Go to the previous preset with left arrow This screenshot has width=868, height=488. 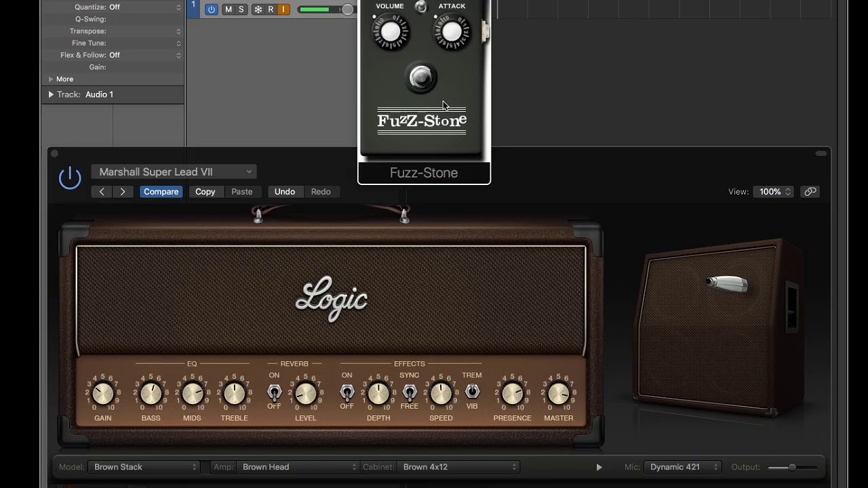[102, 192]
